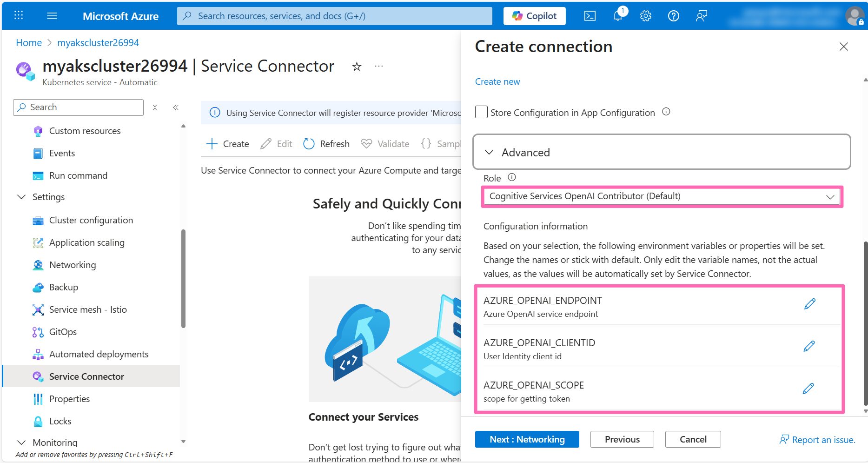Collapse the Advanced section

tap(489, 152)
